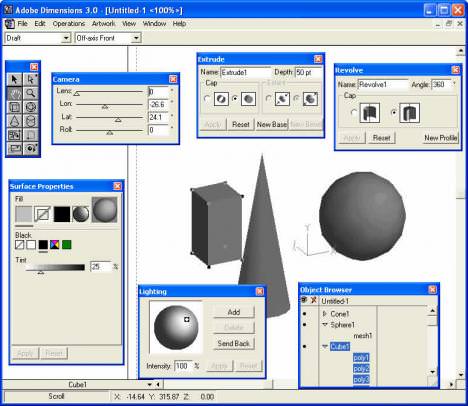The height and width of the screenshot is (406, 468).
Task: Click the toolbox icon below the cylinder tool
Action: [x=31, y=135]
